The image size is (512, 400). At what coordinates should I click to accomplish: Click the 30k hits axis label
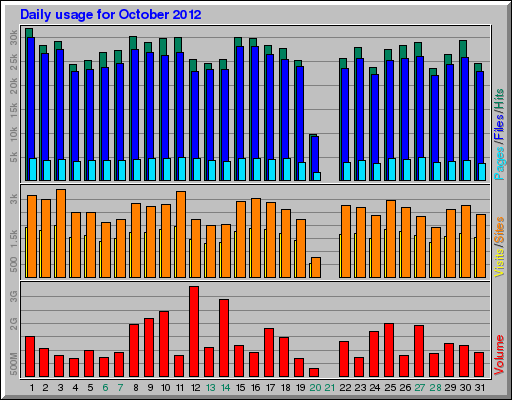coord(13,38)
